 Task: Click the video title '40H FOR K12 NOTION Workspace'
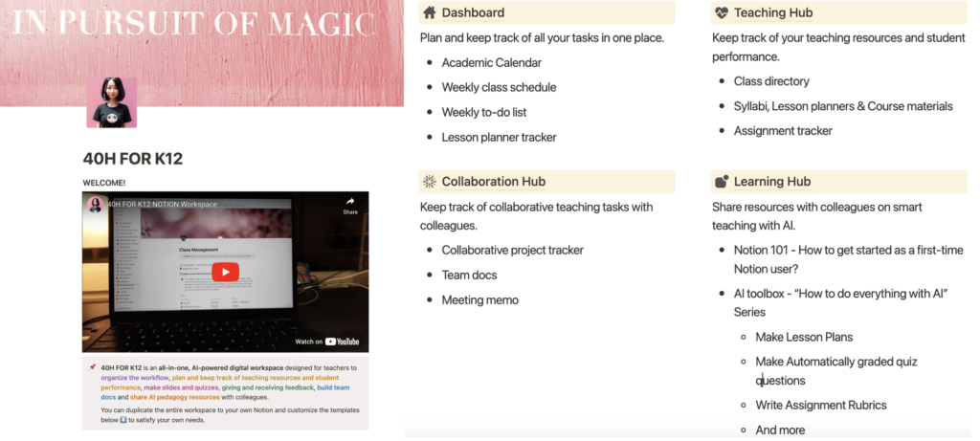tap(163, 205)
